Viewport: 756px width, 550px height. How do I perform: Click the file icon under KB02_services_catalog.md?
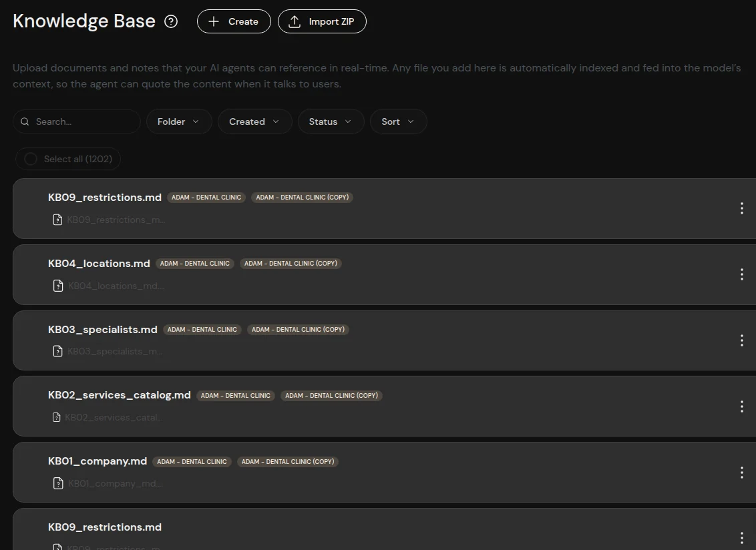(56, 417)
